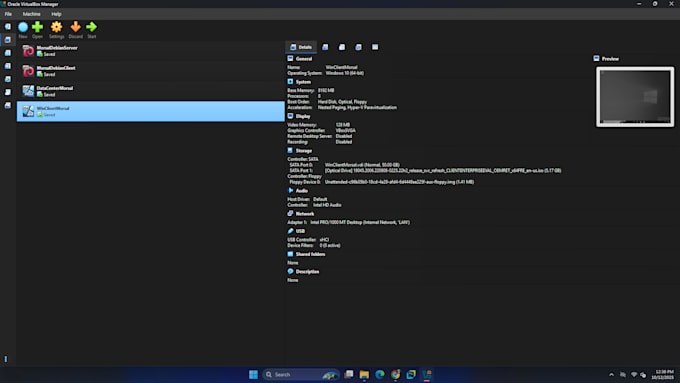The width and height of the screenshot is (680, 383).
Task: Click the 8192 MB base memory value
Action: click(326, 90)
